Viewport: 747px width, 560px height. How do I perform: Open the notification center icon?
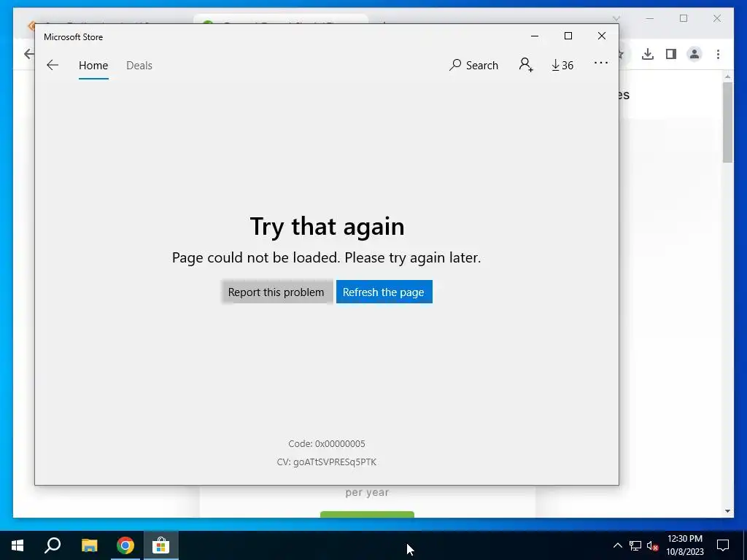click(x=723, y=545)
